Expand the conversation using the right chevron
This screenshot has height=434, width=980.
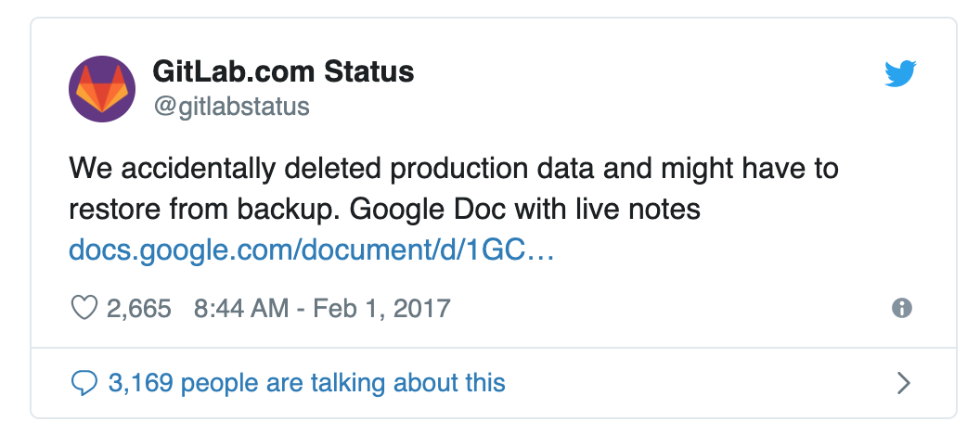(903, 383)
